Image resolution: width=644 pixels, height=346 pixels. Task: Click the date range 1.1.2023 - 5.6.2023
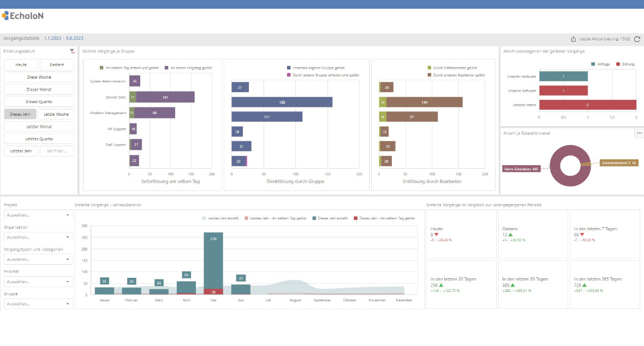(64, 38)
